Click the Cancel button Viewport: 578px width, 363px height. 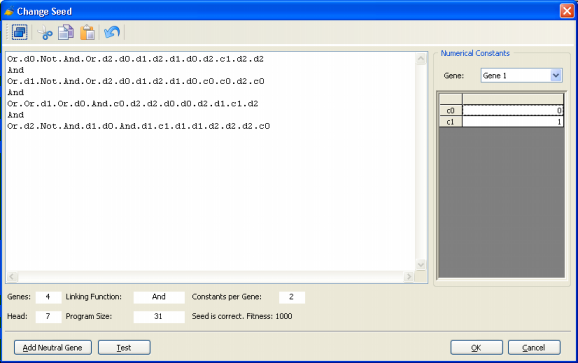coord(534,348)
